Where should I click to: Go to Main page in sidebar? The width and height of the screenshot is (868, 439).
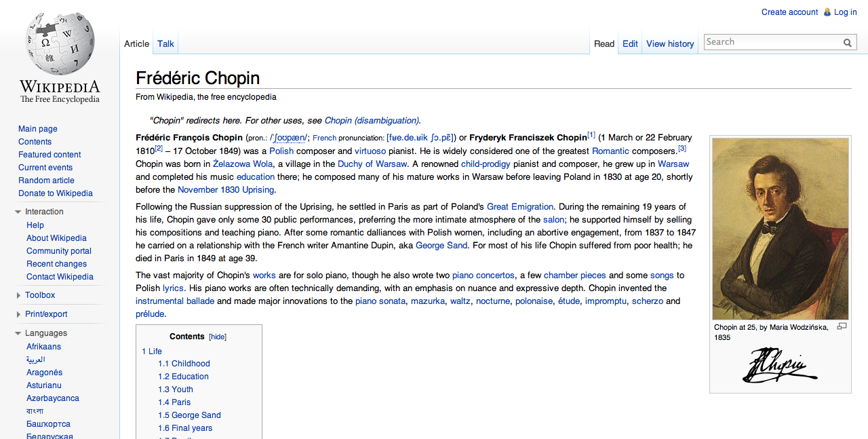coord(38,129)
